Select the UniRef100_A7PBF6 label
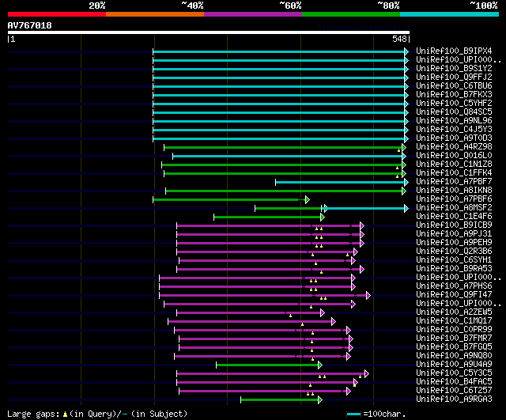Viewport: 506px width, 420px height. [x=454, y=199]
